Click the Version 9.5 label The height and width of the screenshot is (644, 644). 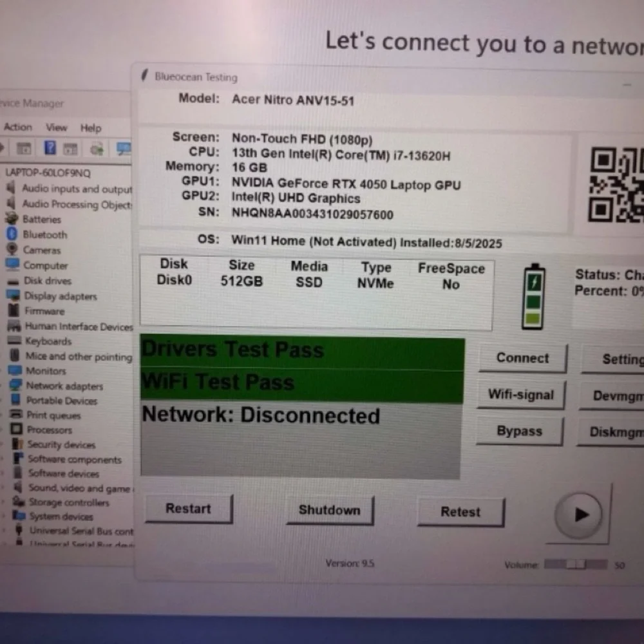[350, 563]
